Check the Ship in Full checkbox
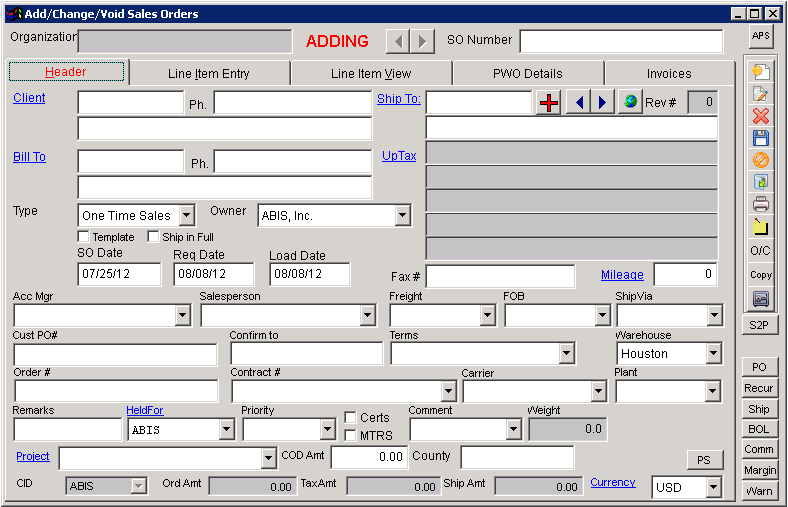 (x=154, y=237)
